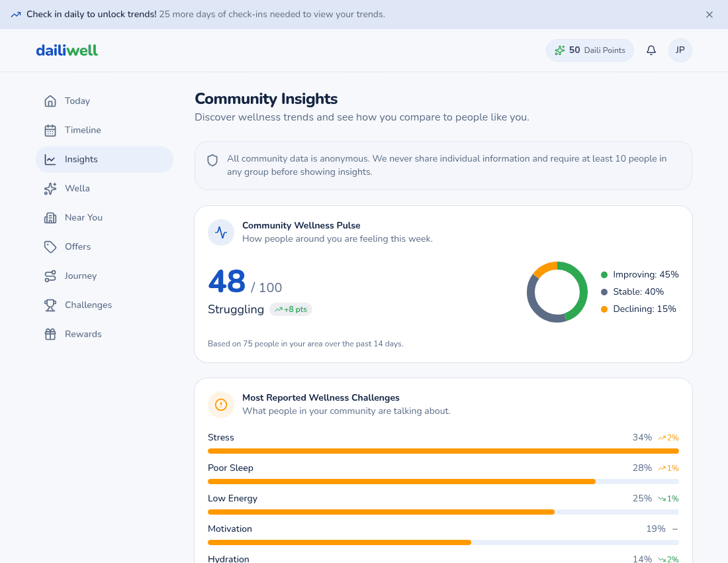The image size is (728, 563).
Task: Click 'Most Reported Wellness Challenges' title
Action: [x=321, y=397]
